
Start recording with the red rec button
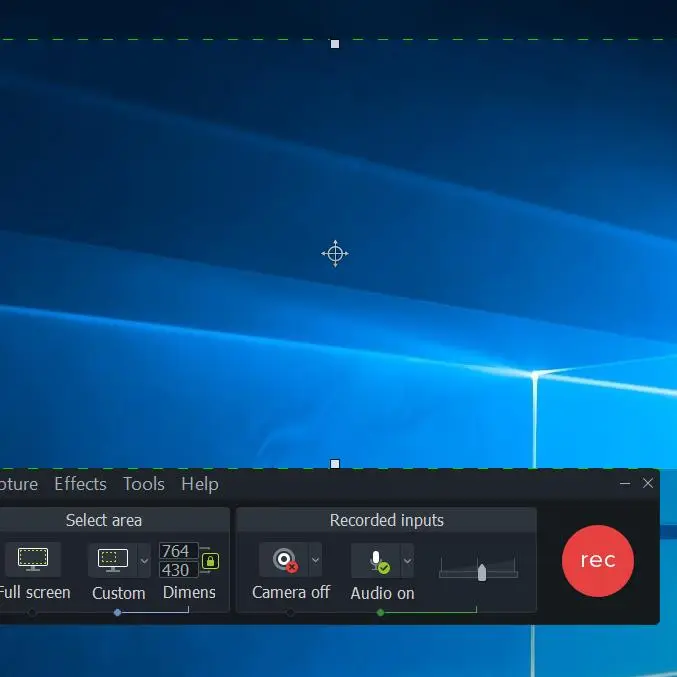click(598, 560)
